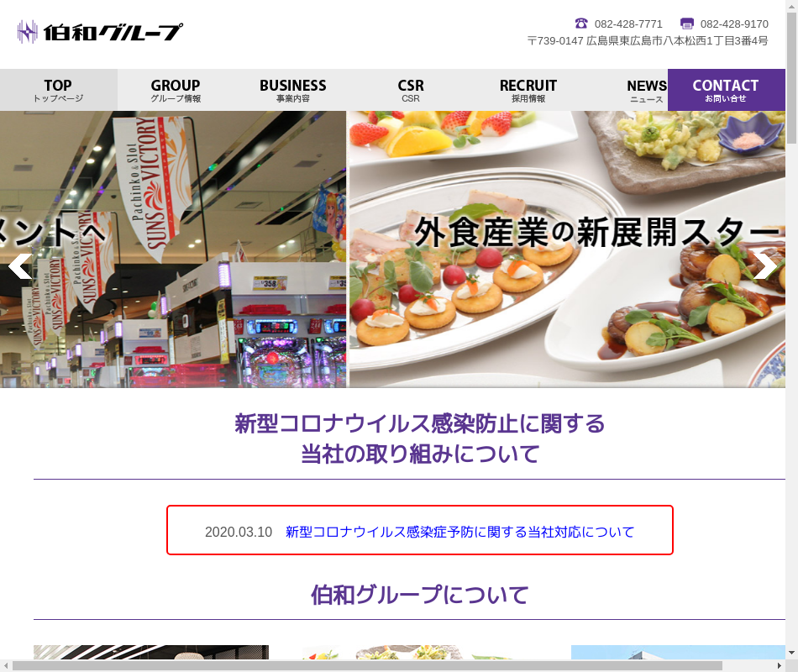Open the GROUP グループ情報 menu
Viewport: 798px width, 672px height.
[176, 90]
